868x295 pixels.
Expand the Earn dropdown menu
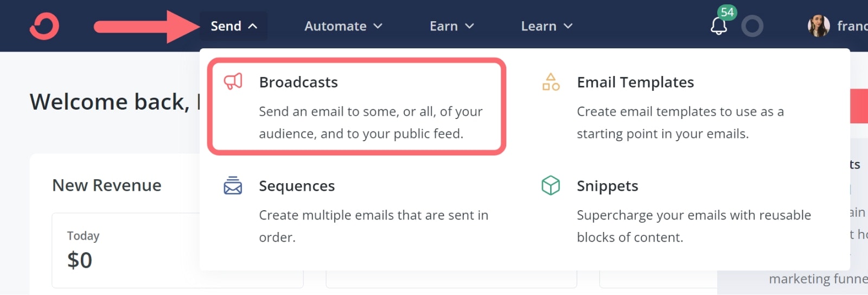click(452, 26)
